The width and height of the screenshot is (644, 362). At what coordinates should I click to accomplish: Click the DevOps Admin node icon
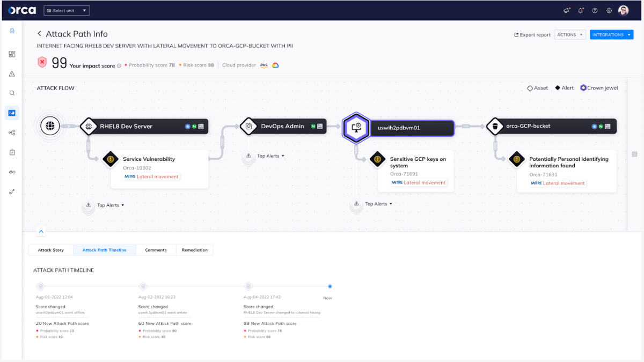coord(249,127)
